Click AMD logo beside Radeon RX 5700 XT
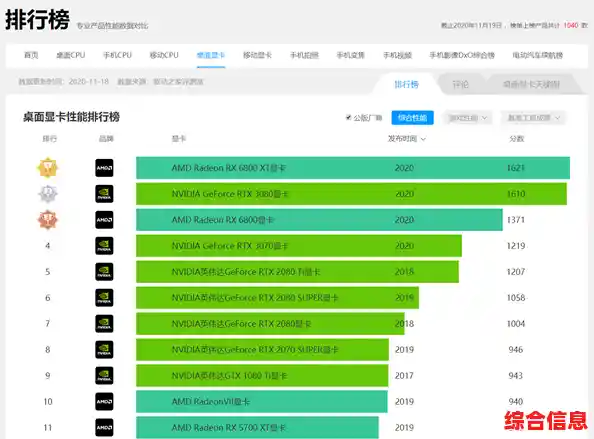The height and width of the screenshot is (439, 594). (104, 427)
